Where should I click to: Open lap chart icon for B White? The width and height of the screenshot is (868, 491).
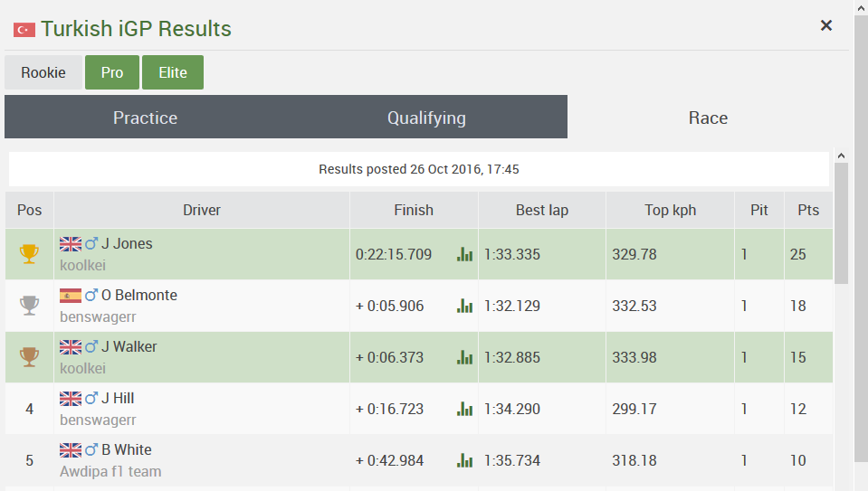click(x=465, y=461)
